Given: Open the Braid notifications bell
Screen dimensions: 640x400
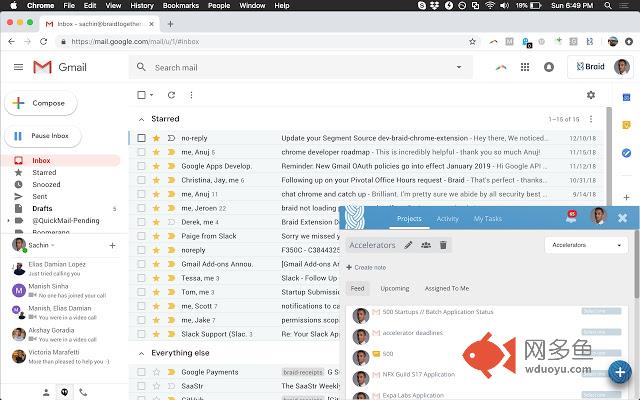Looking at the screenshot, I should [571, 217].
